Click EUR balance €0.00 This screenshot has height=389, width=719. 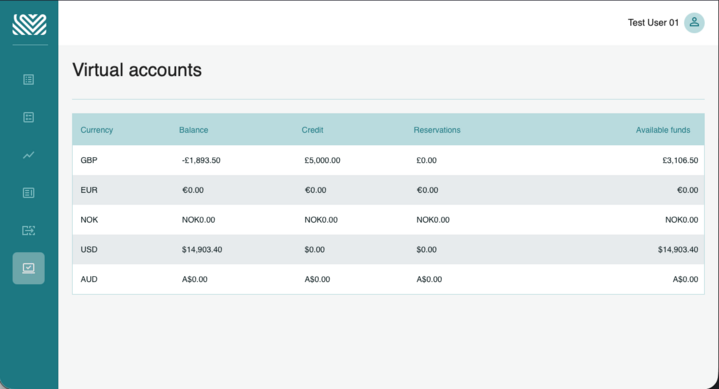tap(193, 190)
